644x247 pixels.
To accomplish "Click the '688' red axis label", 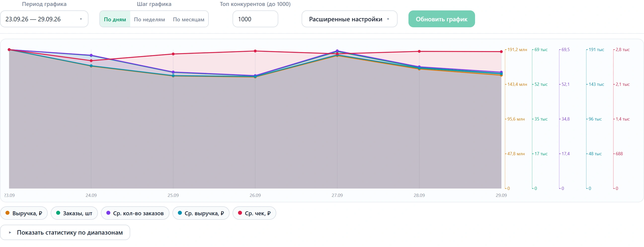I will pos(619,154).
